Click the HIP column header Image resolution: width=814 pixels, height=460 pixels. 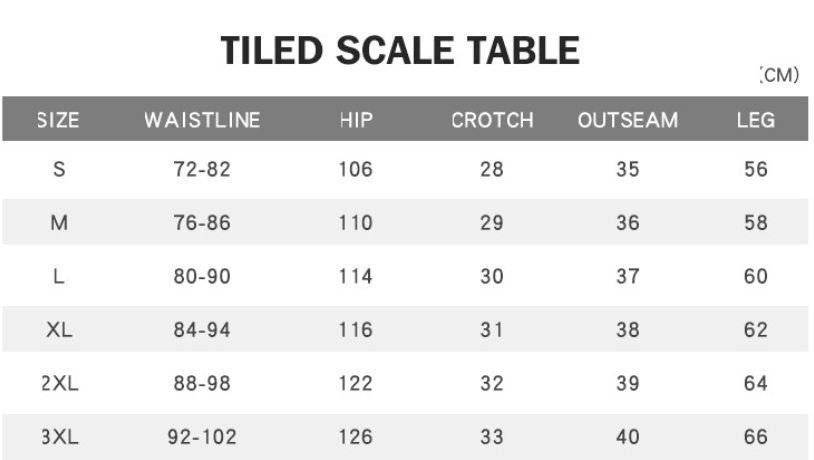point(356,120)
